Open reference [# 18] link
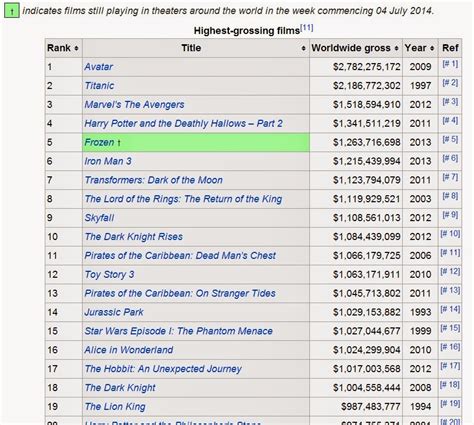Image resolution: width=474 pixels, height=425 pixels. click(450, 385)
